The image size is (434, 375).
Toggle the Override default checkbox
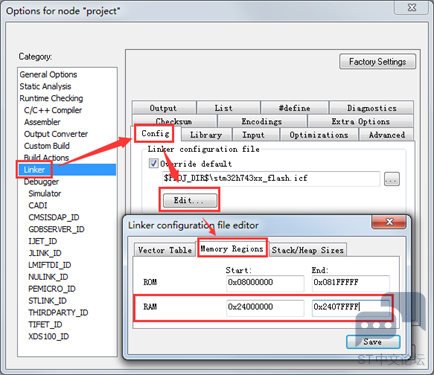click(153, 164)
